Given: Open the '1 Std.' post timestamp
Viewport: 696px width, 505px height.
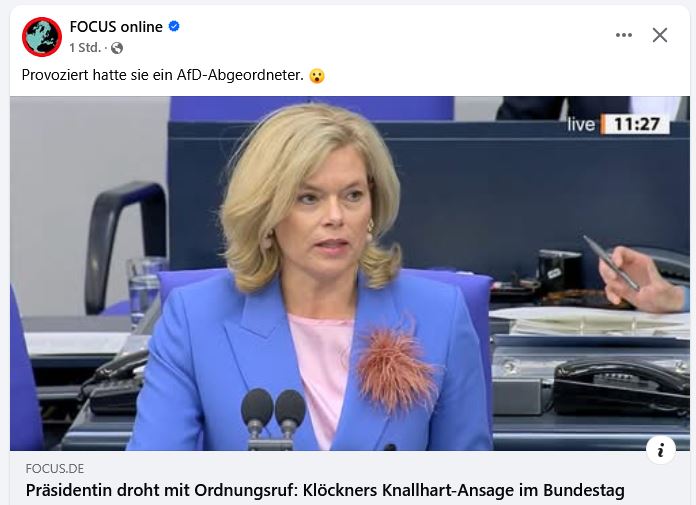Looking at the screenshot, I should pyautogui.click(x=85, y=47).
